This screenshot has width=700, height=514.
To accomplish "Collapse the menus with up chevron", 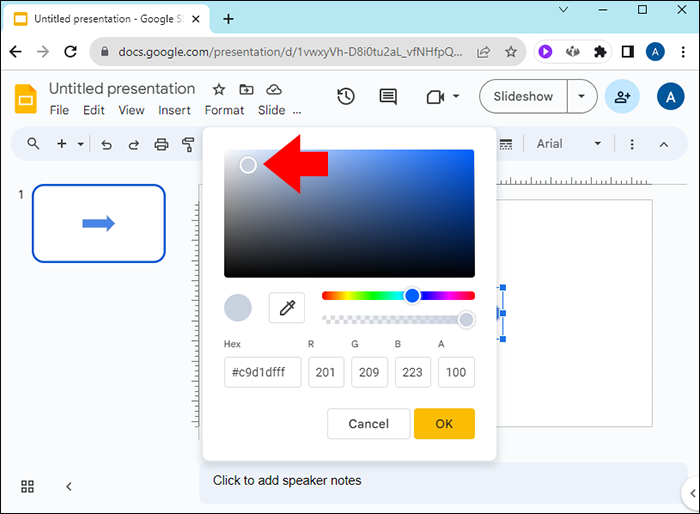I will (664, 144).
